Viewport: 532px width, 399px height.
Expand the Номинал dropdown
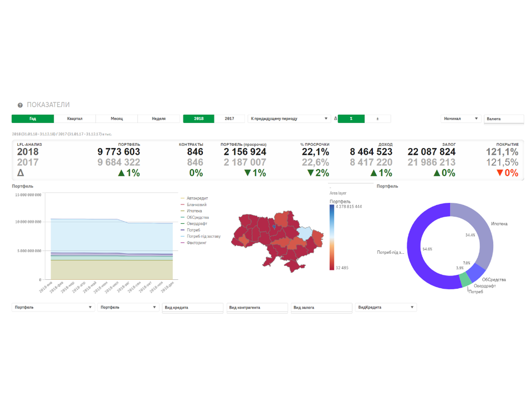pos(461,119)
